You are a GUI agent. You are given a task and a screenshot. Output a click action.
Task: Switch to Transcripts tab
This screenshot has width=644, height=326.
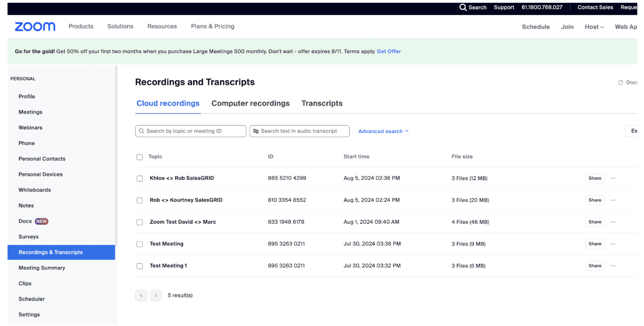(x=322, y=104)
